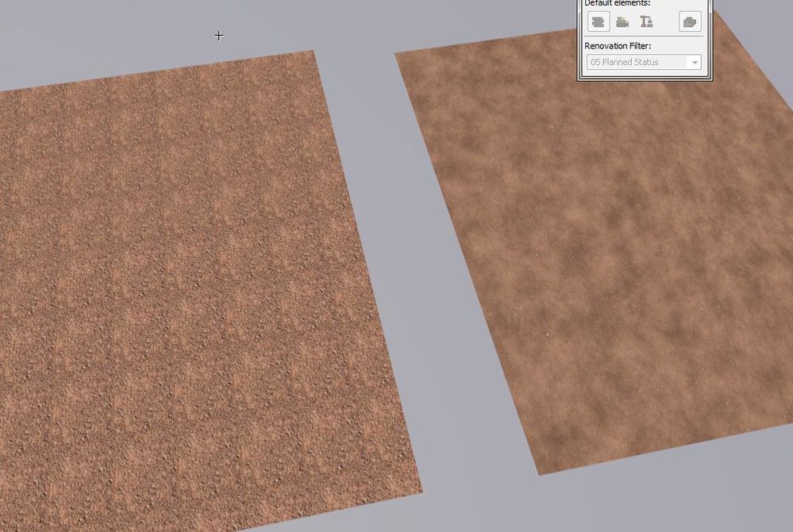Click the Renovation Filter dropdown arrow
The width and height of the screenshot is (793, 532).
(695, 62)
